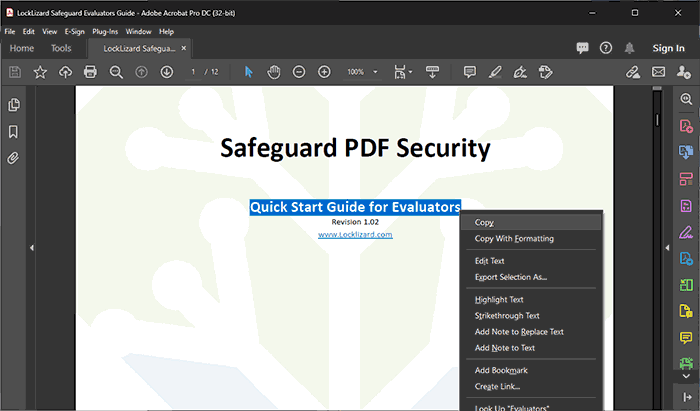Expand zoom level dropdown arrow
The width and height of the screenshot is (700, 411).
point(375,72)
